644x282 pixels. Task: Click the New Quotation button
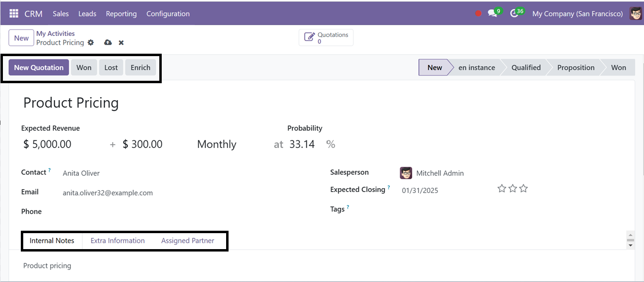click(39, 67)
